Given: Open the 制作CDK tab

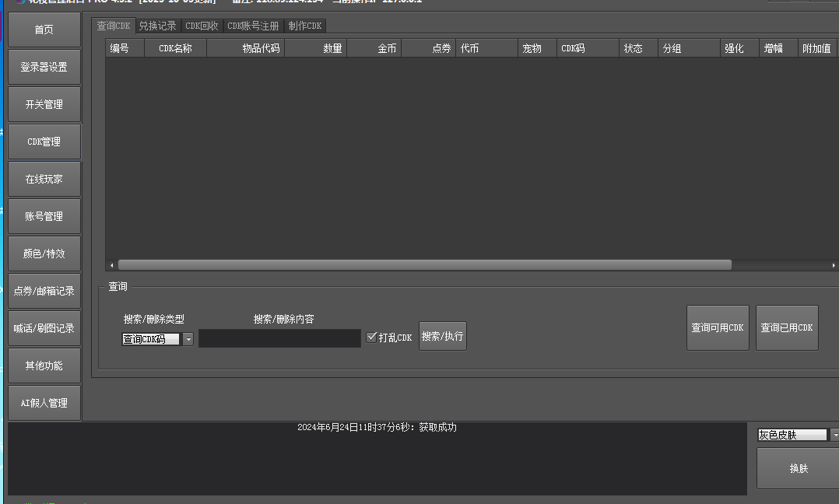Looking at the screenshot, I should [304, 26].
